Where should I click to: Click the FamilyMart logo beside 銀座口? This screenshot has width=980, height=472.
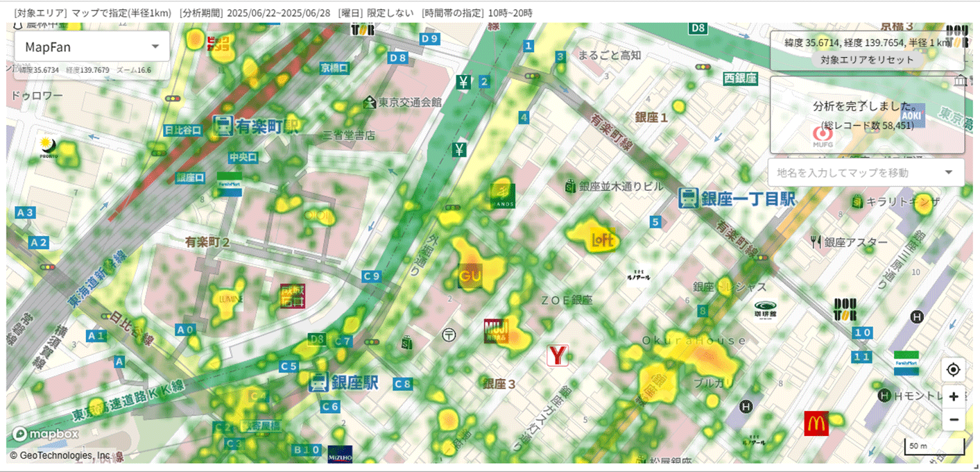point(229,184)
